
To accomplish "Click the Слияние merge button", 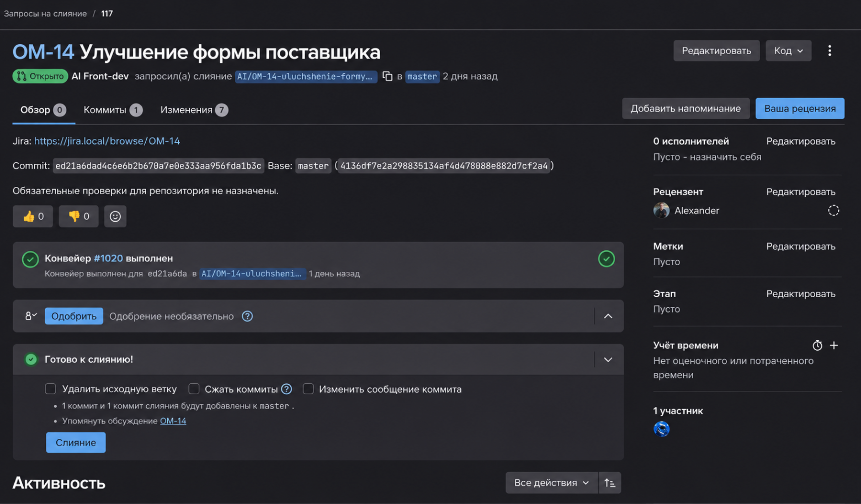I will [76, 442].
